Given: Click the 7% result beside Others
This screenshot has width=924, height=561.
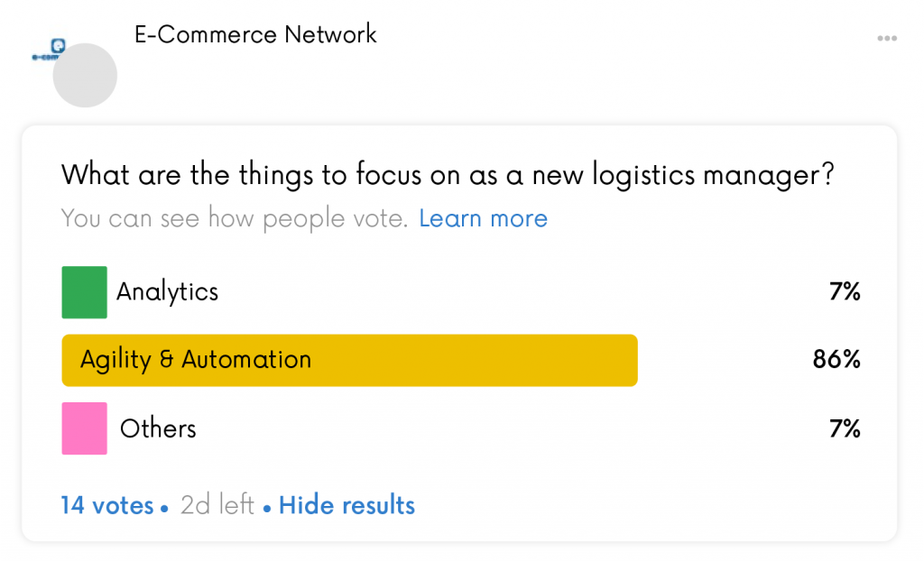Looking at the screenshot, I should coord(845,429).
